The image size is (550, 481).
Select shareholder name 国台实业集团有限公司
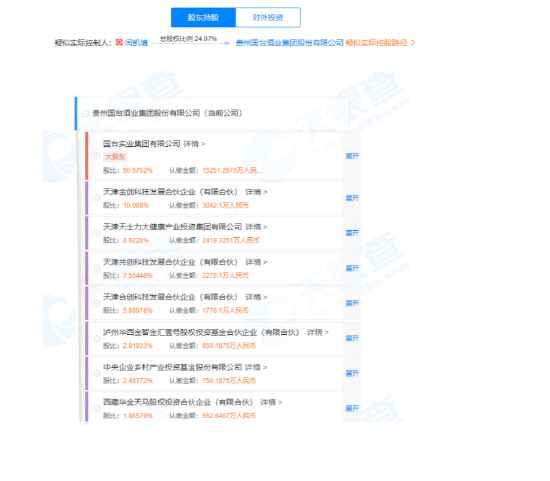142,144
